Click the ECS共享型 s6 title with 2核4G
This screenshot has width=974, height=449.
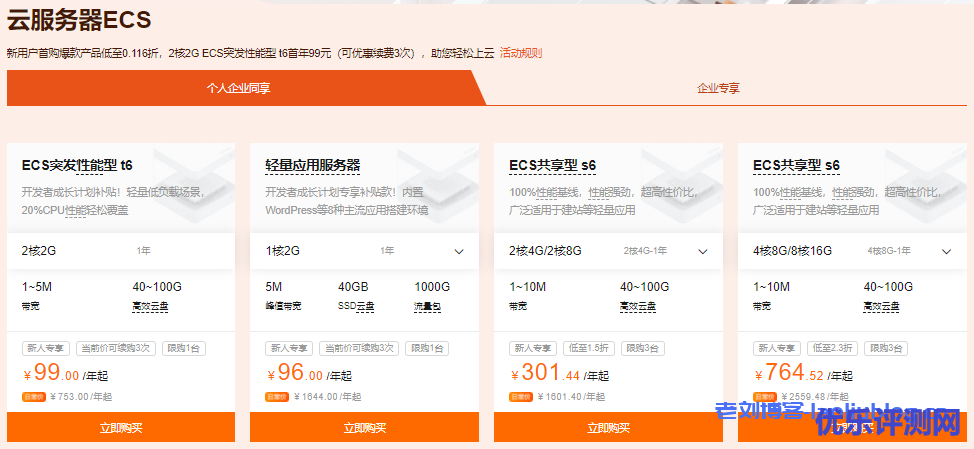552,165
